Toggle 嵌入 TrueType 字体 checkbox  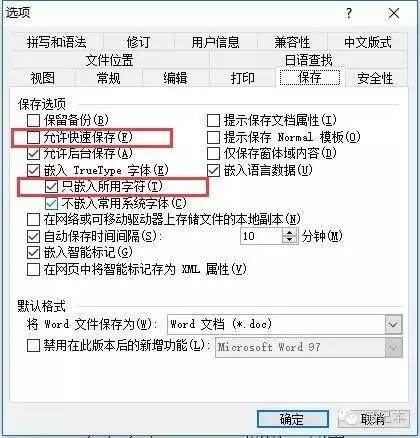(33, 170)
